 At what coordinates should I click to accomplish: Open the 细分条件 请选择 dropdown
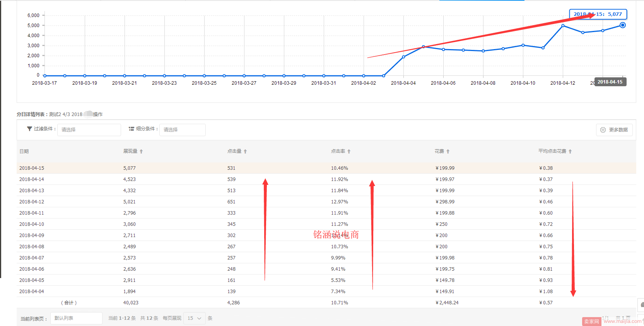click(x=183, y=130)
